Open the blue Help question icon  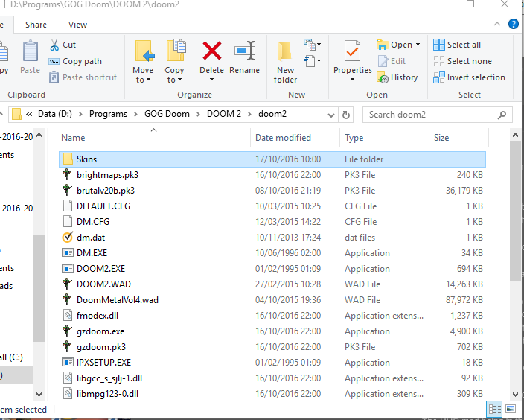514,24
